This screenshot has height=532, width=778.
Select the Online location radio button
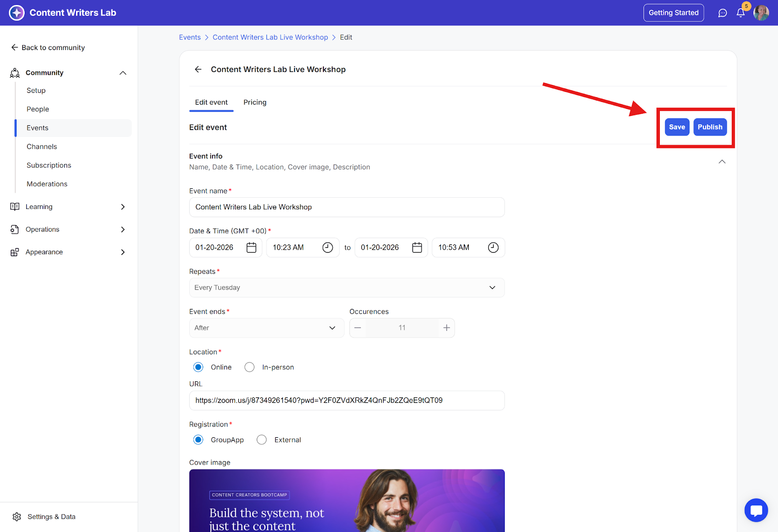coord(198,367)
